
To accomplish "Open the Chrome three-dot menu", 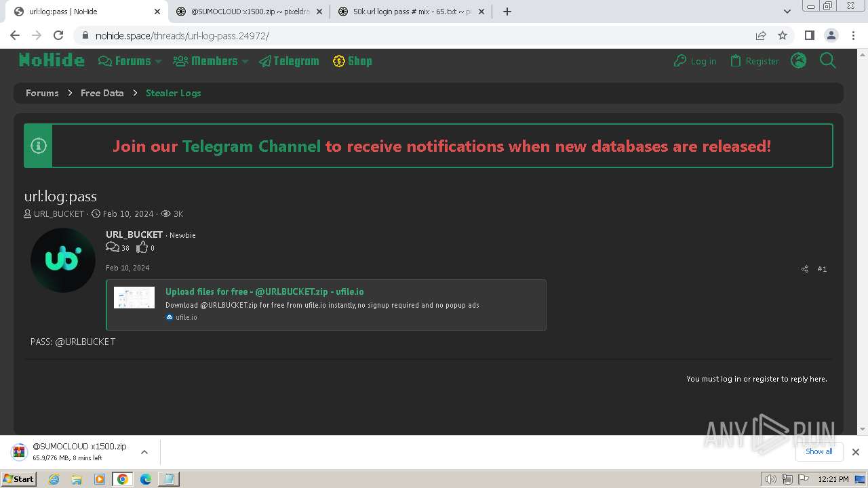I will 852,35.
